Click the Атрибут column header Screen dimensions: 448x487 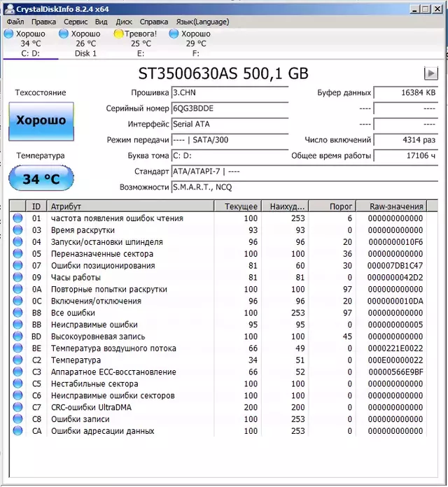click(x=130, y=206)
